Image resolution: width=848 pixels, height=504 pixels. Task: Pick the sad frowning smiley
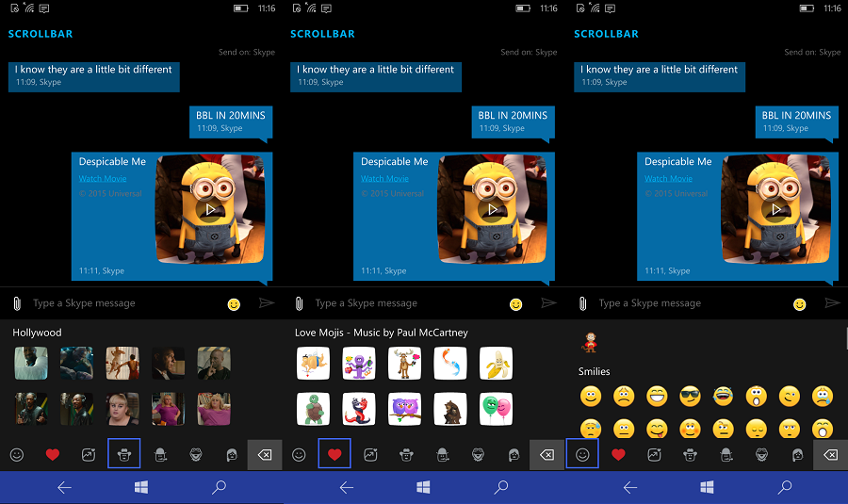[x=624, y=397]
